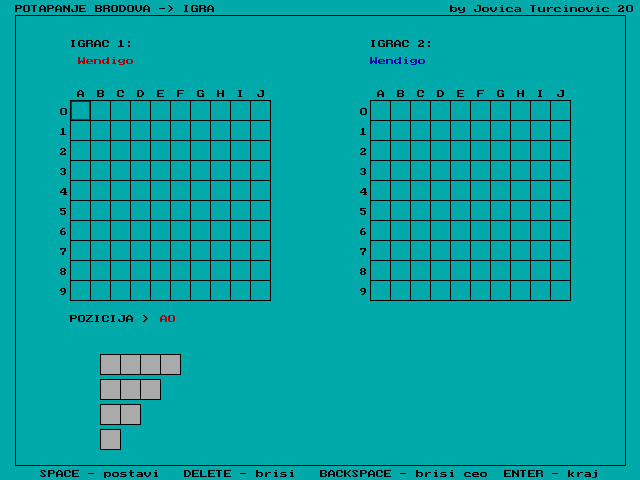Click cell C3 in Igrac 1 grid

pyautogui.click(x=120, y=171)
